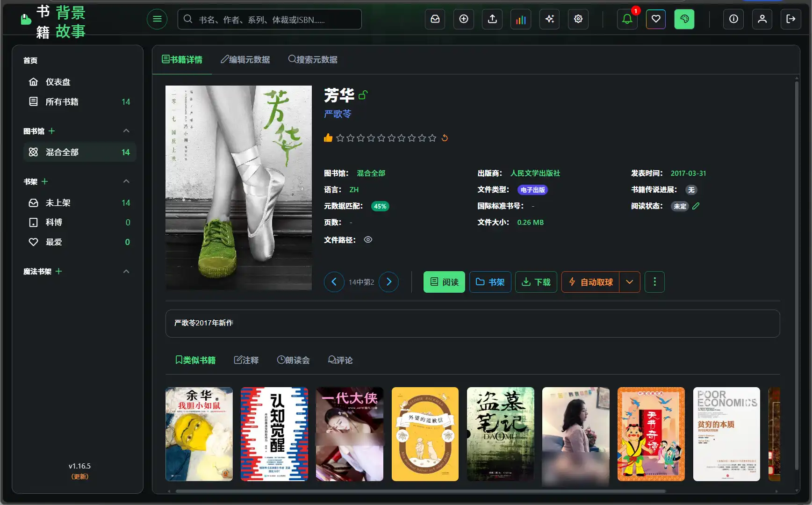Open the settings gear icon
The width and height of the screenshot is (812, 505).
pyautogui.click(x=578, y=19)
